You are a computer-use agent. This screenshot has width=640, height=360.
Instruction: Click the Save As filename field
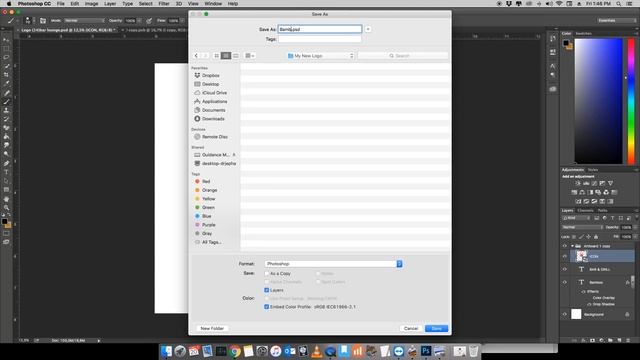pyautogui.click(x=320, y=29)
